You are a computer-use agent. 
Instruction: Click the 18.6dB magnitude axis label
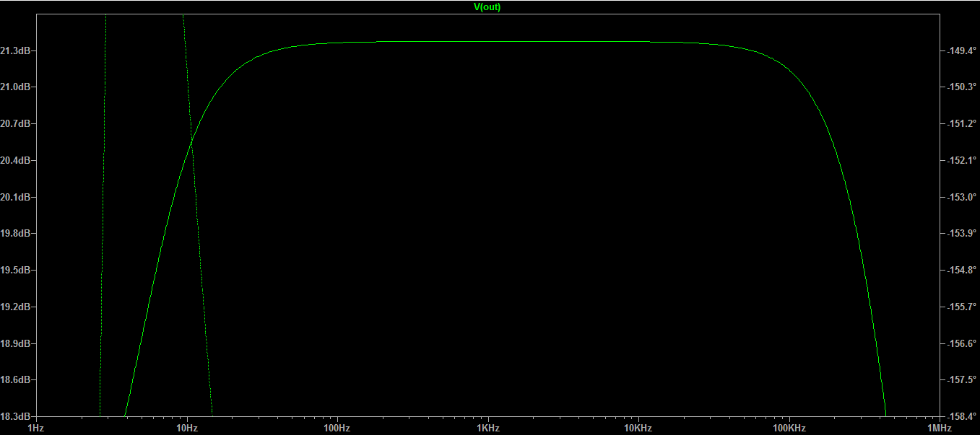14,380
